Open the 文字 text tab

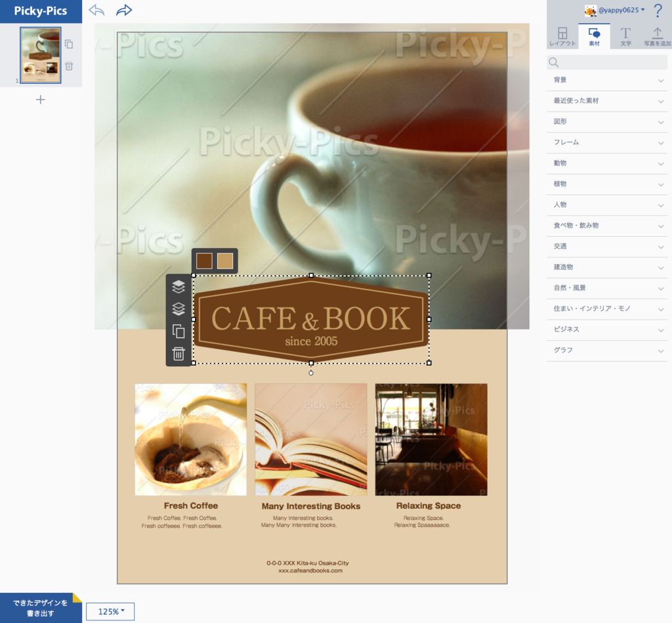pos(625,37)
